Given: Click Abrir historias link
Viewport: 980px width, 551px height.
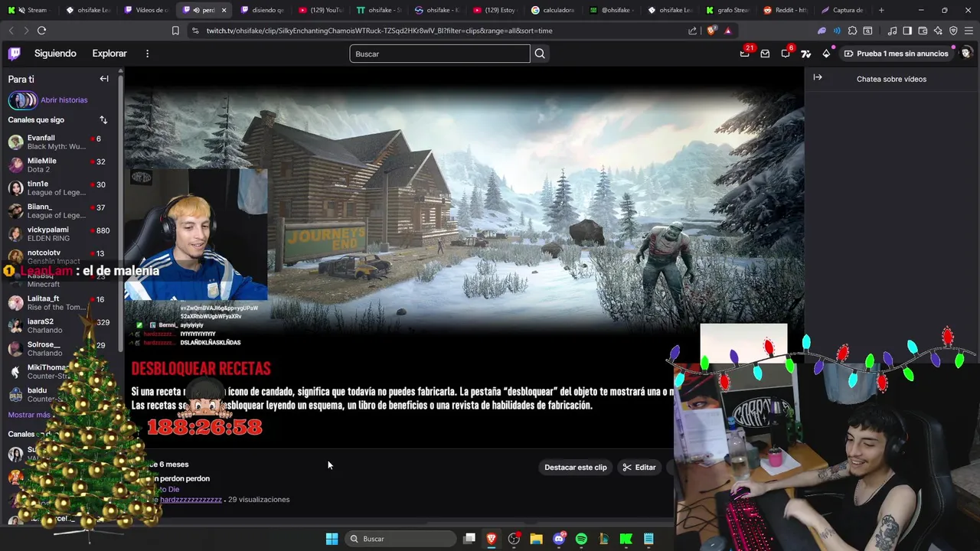Looking at the screenshot, I should point(64,100).
